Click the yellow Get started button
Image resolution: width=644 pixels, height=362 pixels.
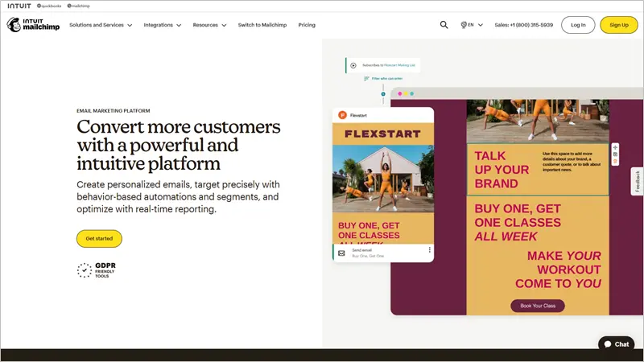point(99,238)
